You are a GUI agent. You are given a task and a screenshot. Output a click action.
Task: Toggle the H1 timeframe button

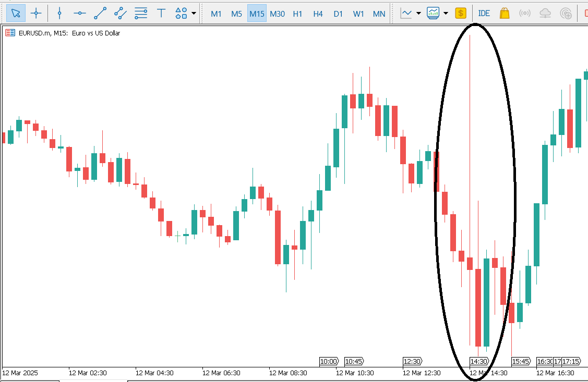point(297,14)
